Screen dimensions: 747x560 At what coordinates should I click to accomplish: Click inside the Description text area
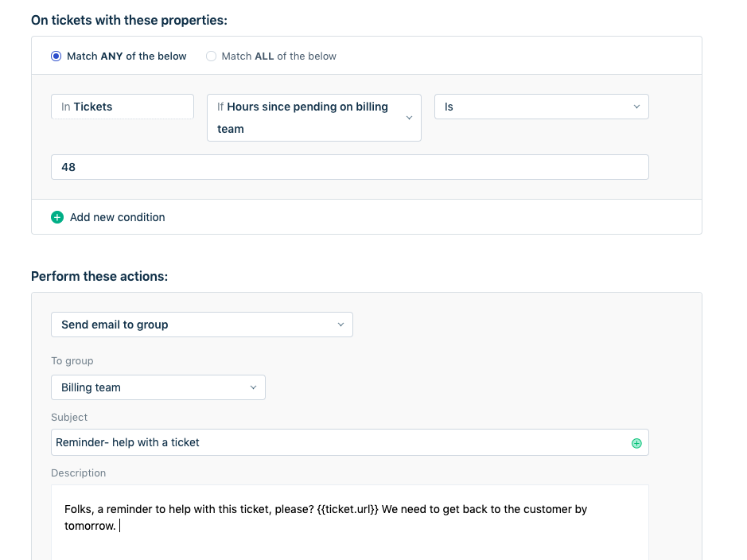350,523
